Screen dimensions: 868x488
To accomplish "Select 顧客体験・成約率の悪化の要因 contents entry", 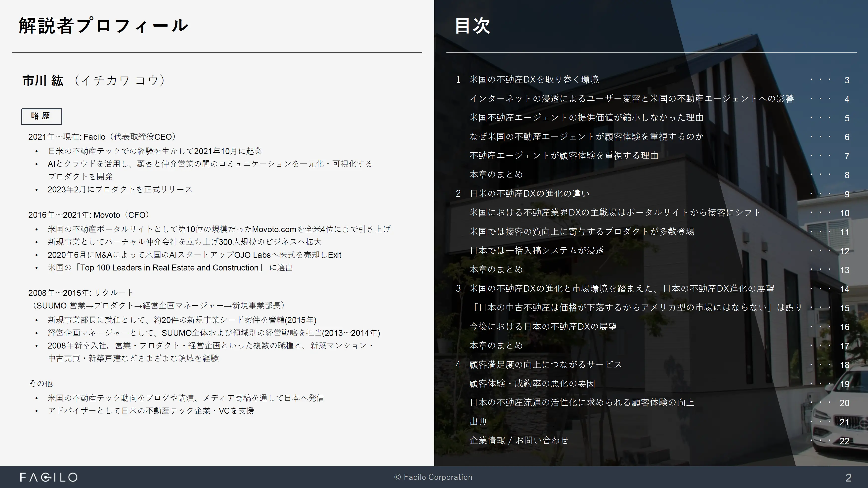I will tap(532, 384).
